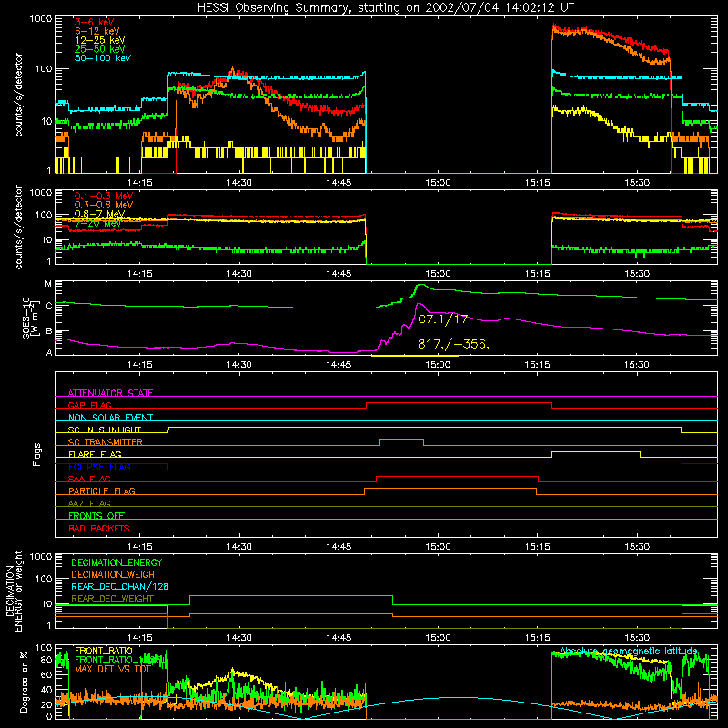
Task: Select the BAD_PACKETS flag label
Action: (99, 528)
